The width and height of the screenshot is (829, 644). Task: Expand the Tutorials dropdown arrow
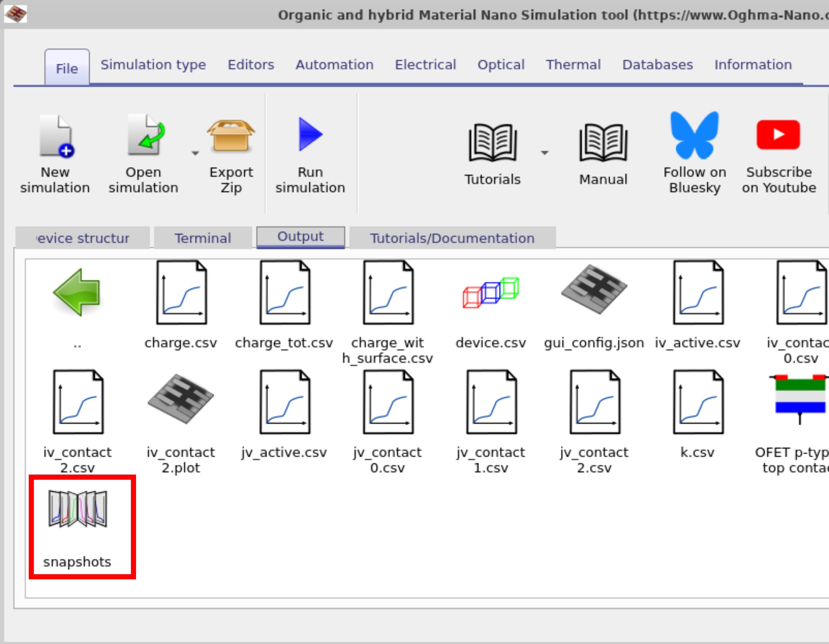[x=545, y=153]
